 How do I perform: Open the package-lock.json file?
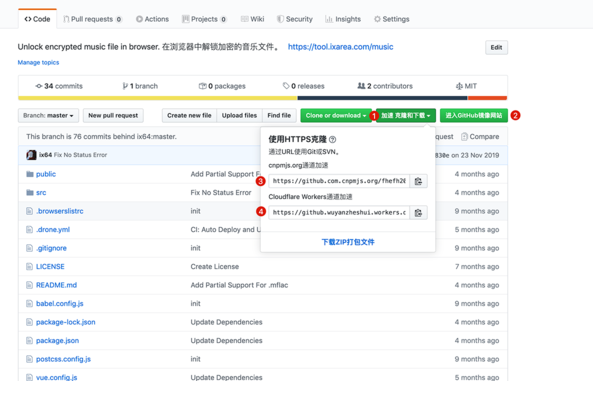[66, 322]
